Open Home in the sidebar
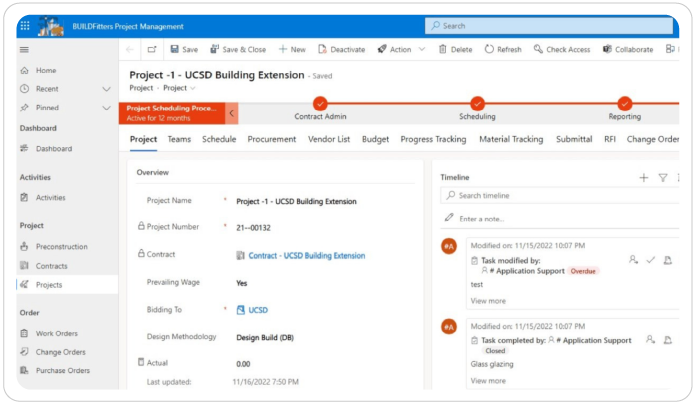 [x=46, y=70]
